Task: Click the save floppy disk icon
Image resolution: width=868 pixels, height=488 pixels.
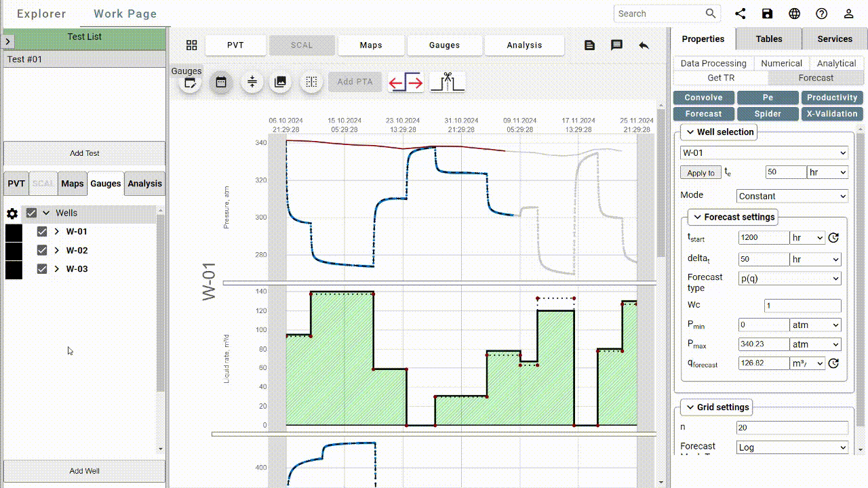Action: point(767,14)
